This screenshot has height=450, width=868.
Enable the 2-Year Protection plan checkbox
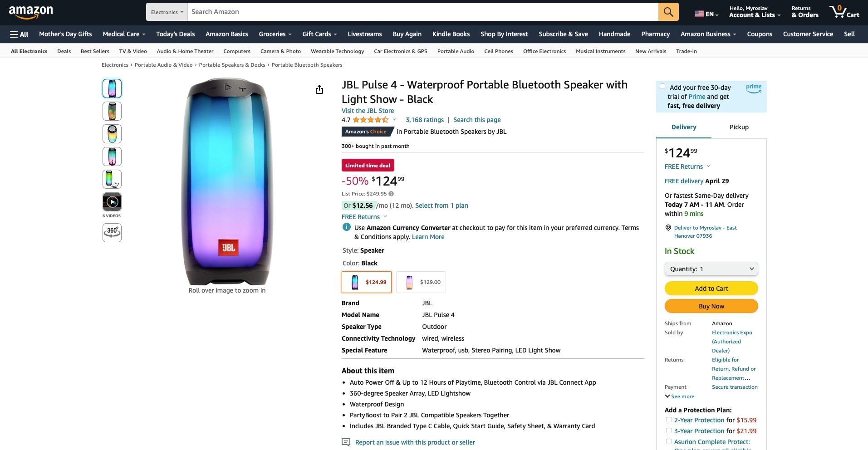[x=669, y=420]
